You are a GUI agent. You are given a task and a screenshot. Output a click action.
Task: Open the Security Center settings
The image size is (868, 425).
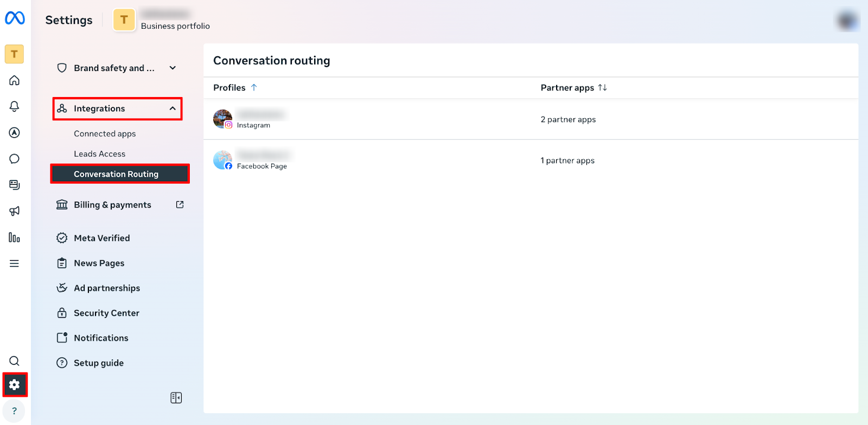pos(106,313)
